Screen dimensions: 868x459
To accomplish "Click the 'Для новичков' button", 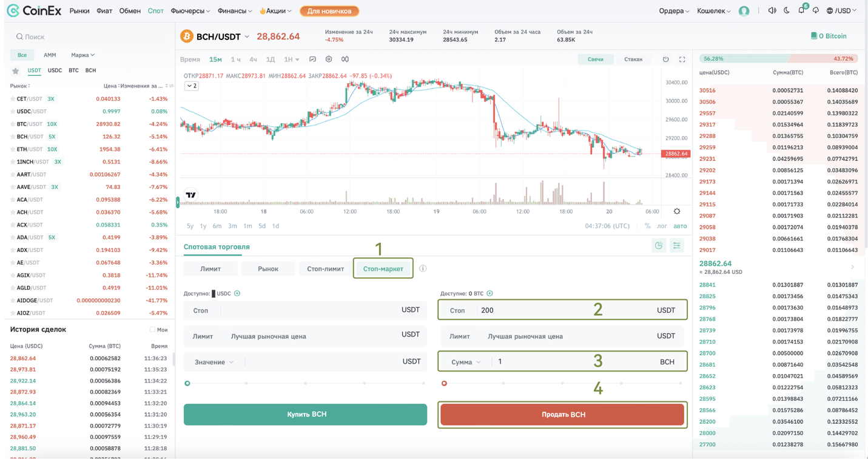I will (x=329, y=11).
